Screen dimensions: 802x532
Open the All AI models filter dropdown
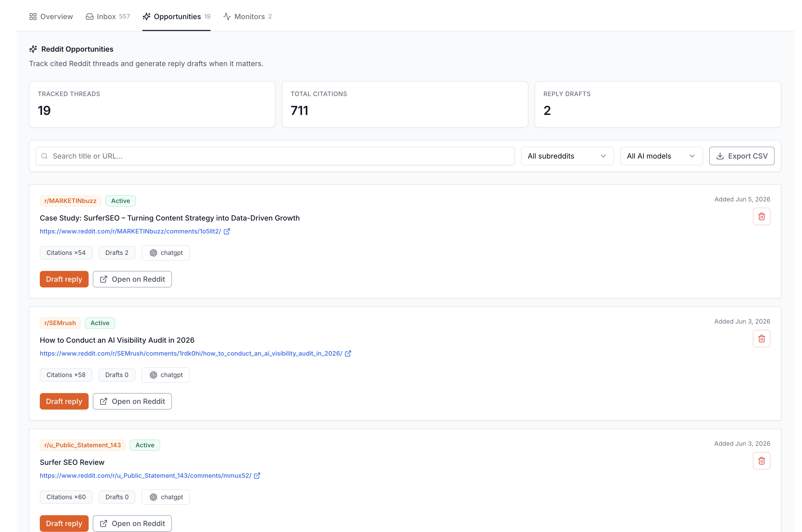[x=661, y=156]
